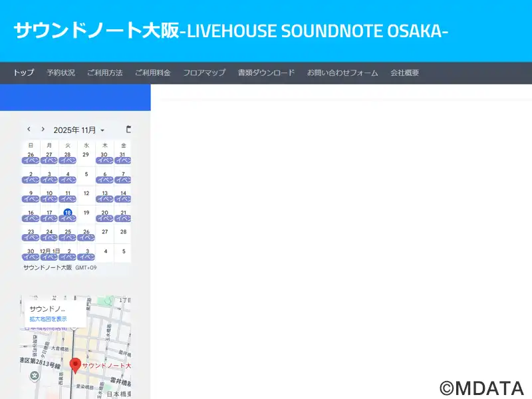The height and width of the screenshot is (399, 532).
Task: Select November 19 in the calendar
Action: (x=86, y=213)
